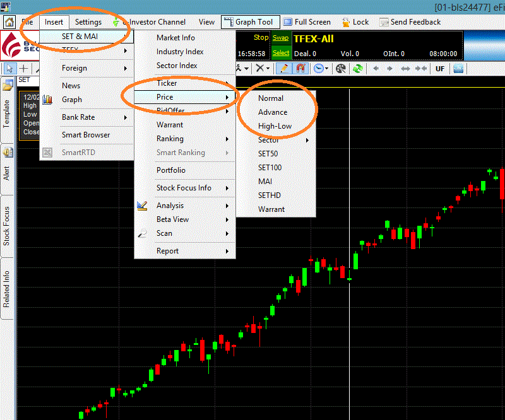Open Portfolio from the menu

170,170
